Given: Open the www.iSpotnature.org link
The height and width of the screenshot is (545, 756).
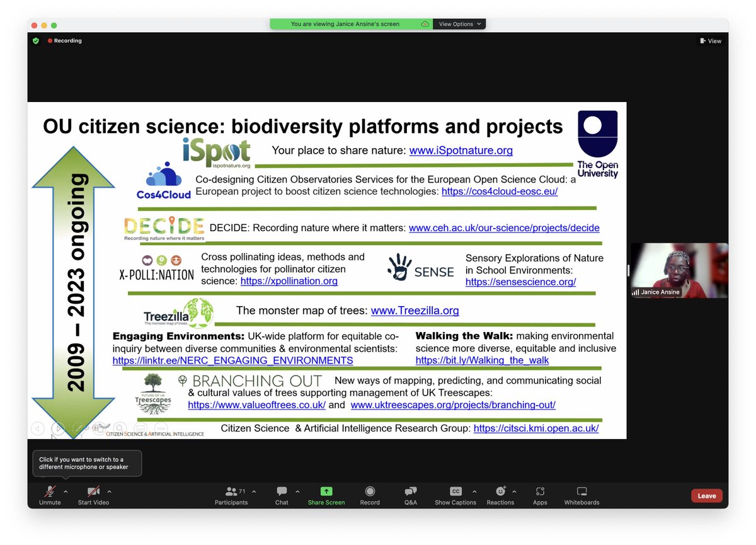Looking at the screenshot, I should point(461,151).
